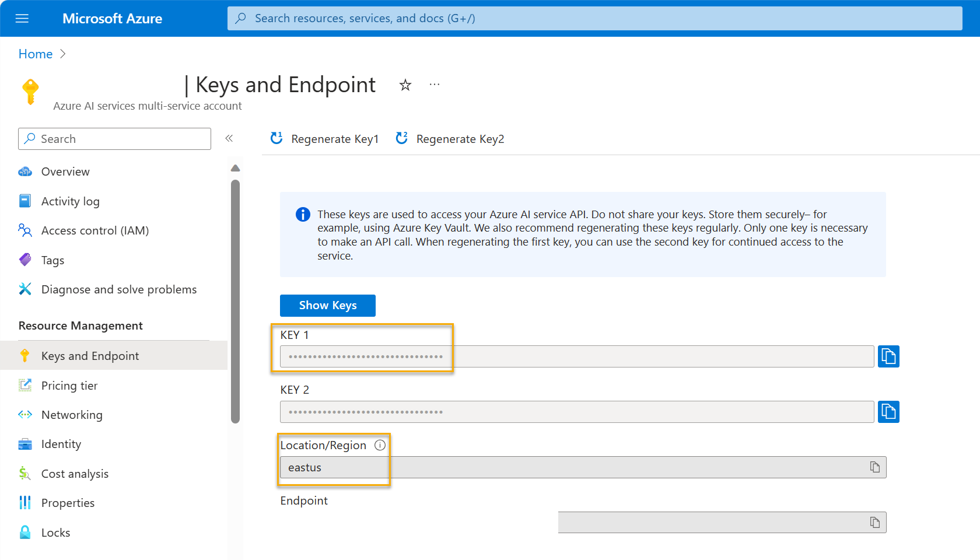Open the ellipsis more options menu

pos(434,85)
